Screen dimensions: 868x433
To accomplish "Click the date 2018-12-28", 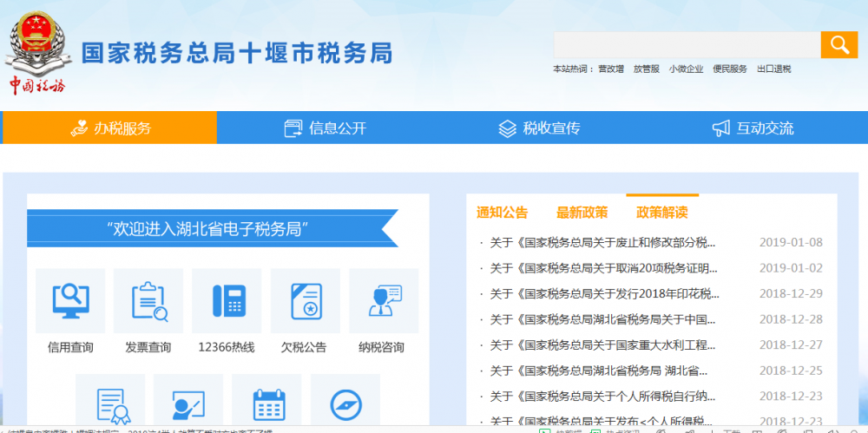I will click(791, 319).
